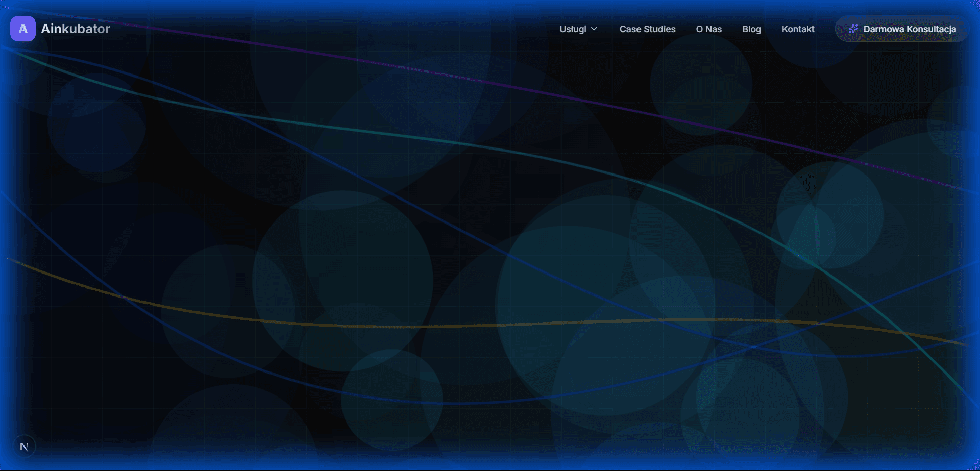The height and width of the screenshot is (471, 980).
Task: Go to the O Nas page
Action: tap(709, 29)
